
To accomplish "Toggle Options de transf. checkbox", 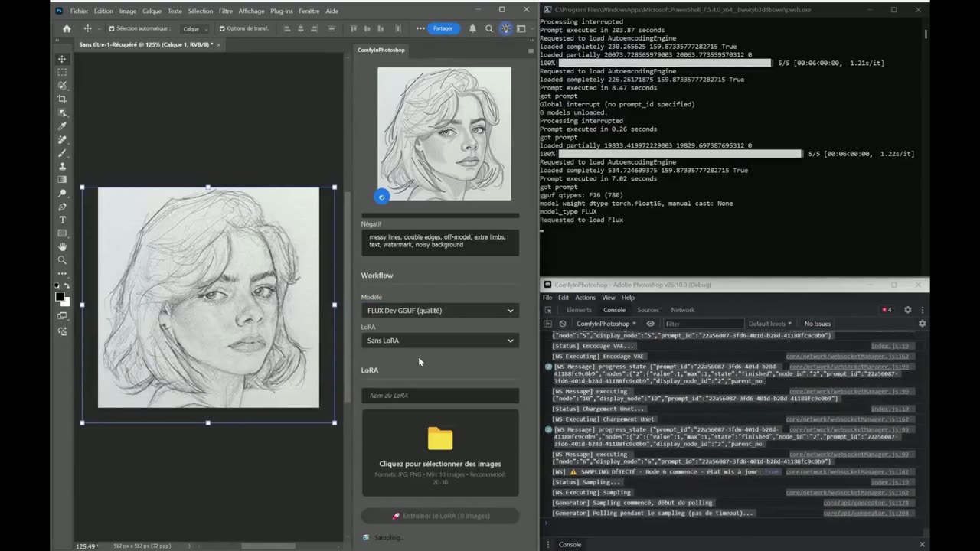I will point(222,28).
